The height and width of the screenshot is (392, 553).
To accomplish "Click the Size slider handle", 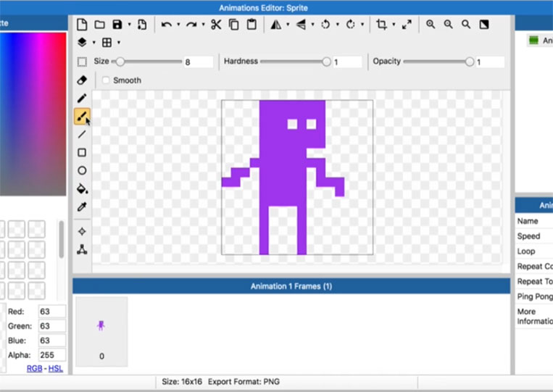I will 120,62.
